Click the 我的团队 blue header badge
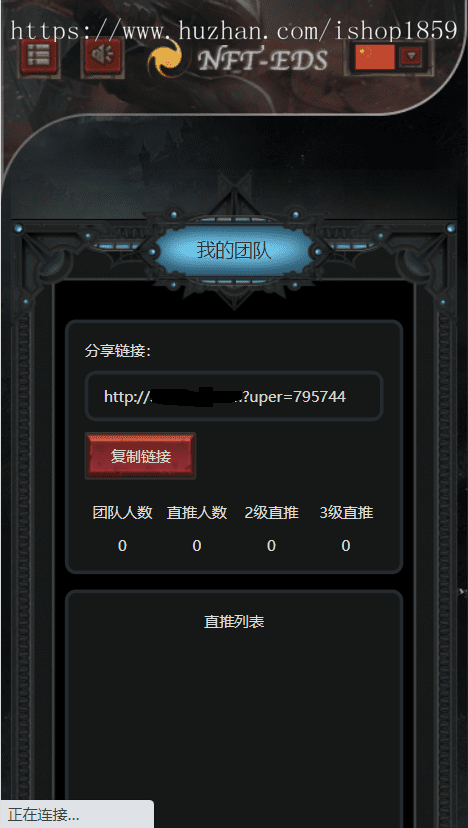This screenshot has height=828, width=468. 234,250
